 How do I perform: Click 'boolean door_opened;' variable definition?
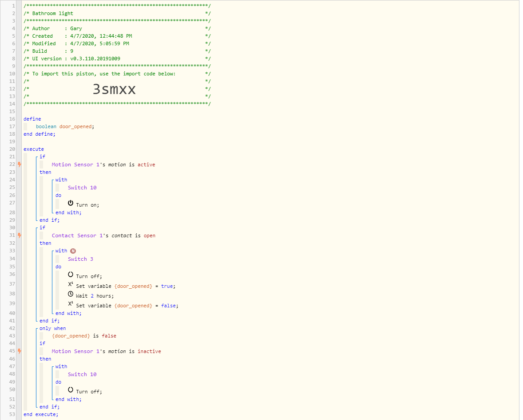click(x=65, y=126)
